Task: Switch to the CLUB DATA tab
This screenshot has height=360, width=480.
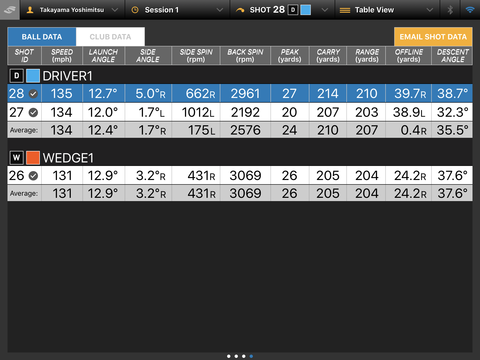Action: tap(110, 37)
